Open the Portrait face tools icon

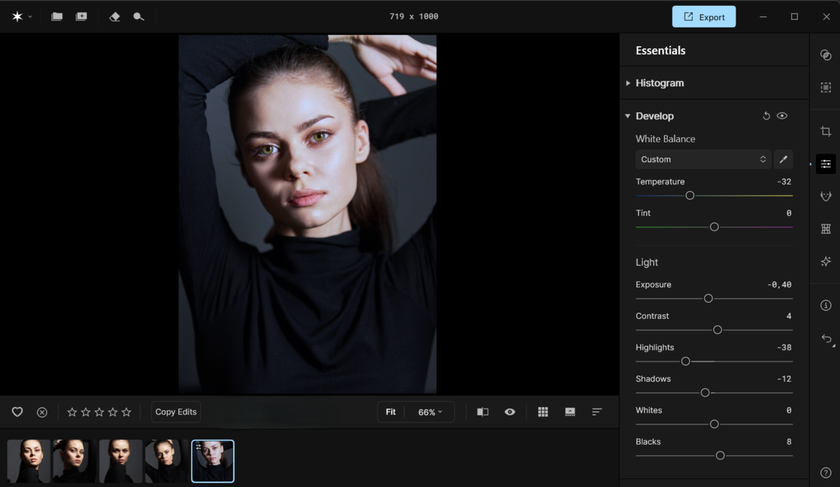pyautogui.click(x=826, y=197)
